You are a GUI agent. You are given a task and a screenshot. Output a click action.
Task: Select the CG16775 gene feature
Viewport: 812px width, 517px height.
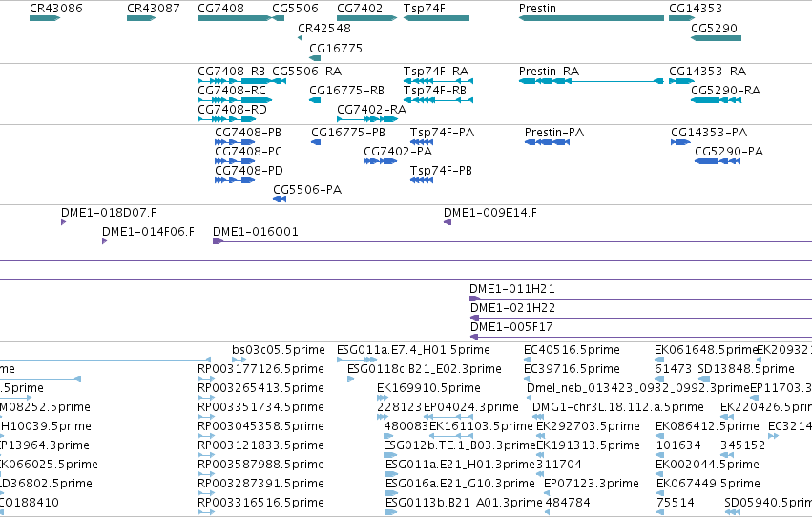tap(315, 58)
